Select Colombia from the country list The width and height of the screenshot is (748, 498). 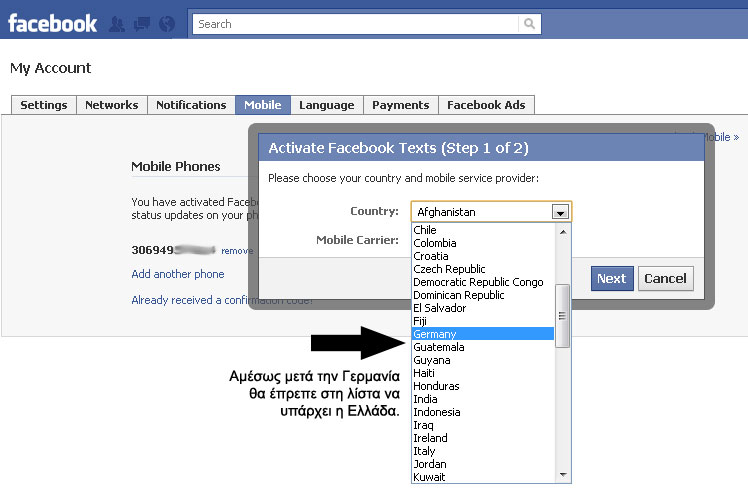483,243
